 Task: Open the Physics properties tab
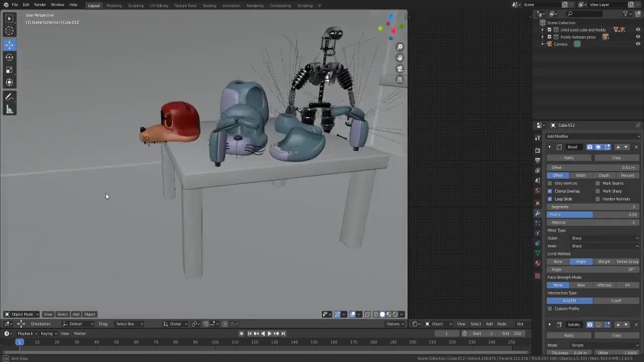pyautogui.click(x=537, y=233)
